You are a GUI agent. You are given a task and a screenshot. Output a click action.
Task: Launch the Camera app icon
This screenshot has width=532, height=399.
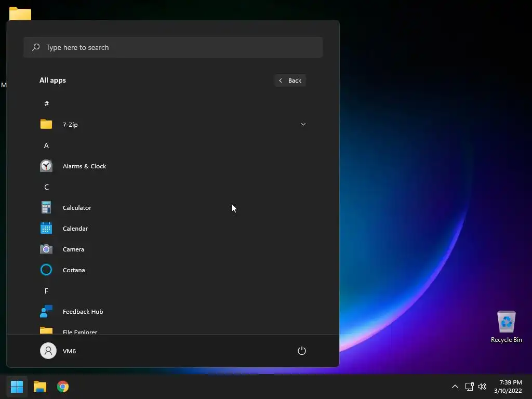pos(46,249)
